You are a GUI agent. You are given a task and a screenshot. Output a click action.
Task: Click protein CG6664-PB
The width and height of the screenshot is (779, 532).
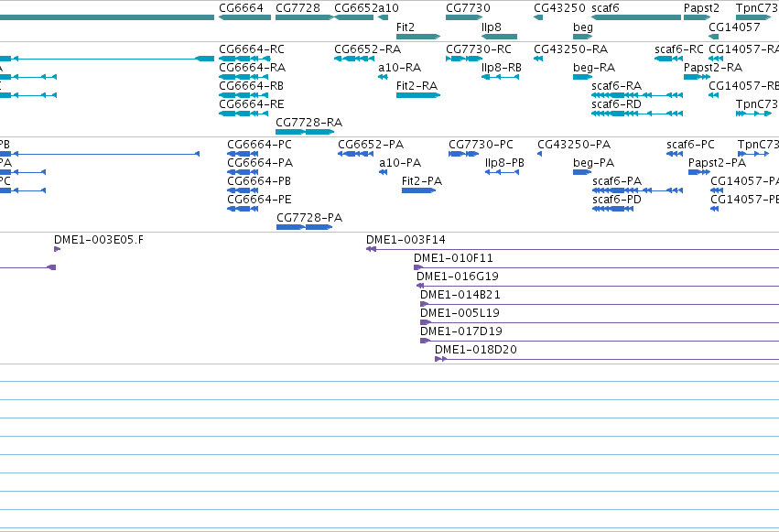click(x=243, y=190)
